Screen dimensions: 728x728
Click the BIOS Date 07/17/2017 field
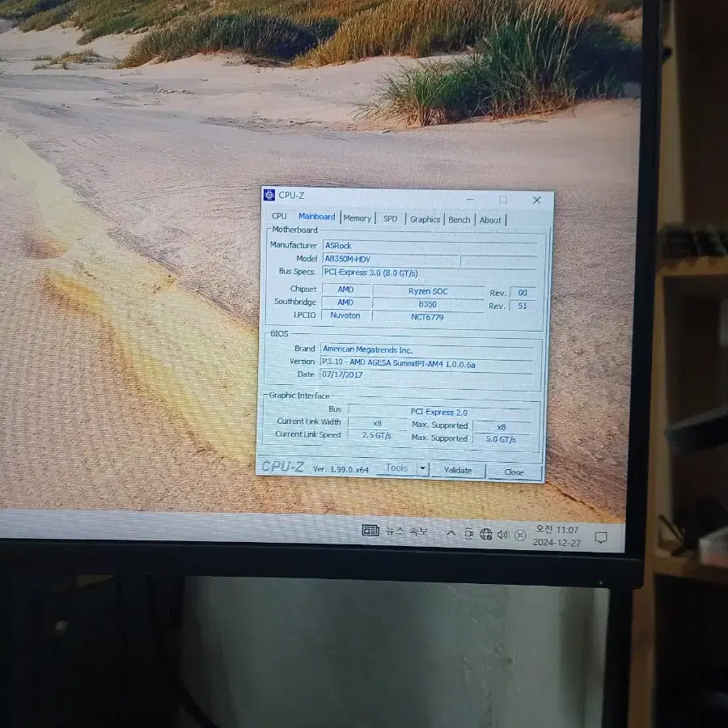pyautogui.click(x=425, y=375)
